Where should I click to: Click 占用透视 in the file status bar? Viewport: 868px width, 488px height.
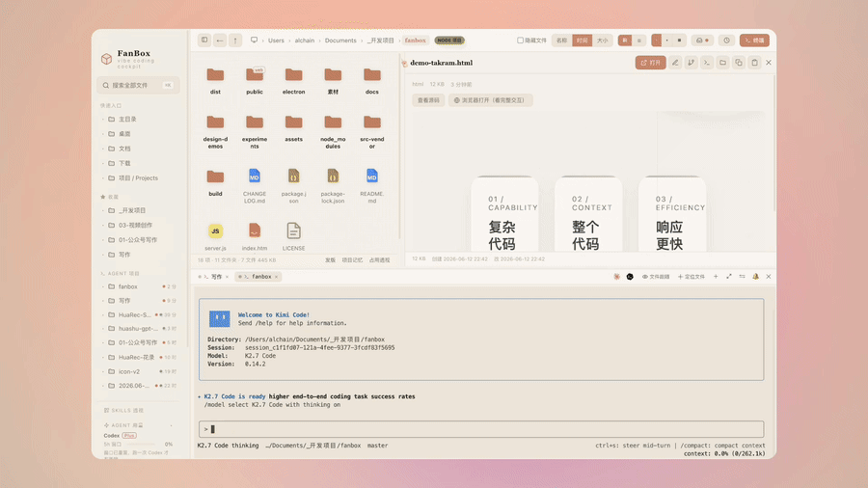point(379,260)
